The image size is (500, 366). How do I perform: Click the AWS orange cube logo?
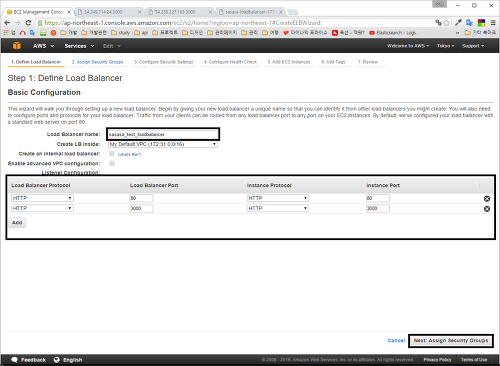[17, 46]
